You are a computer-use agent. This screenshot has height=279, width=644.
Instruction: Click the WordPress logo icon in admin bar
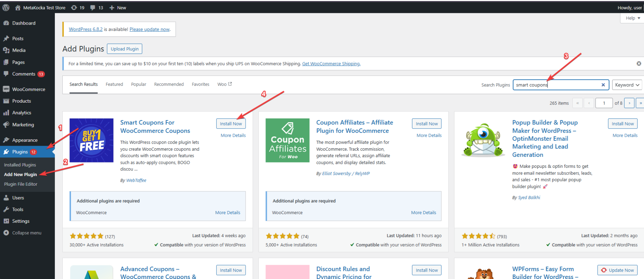click(6, 7)
